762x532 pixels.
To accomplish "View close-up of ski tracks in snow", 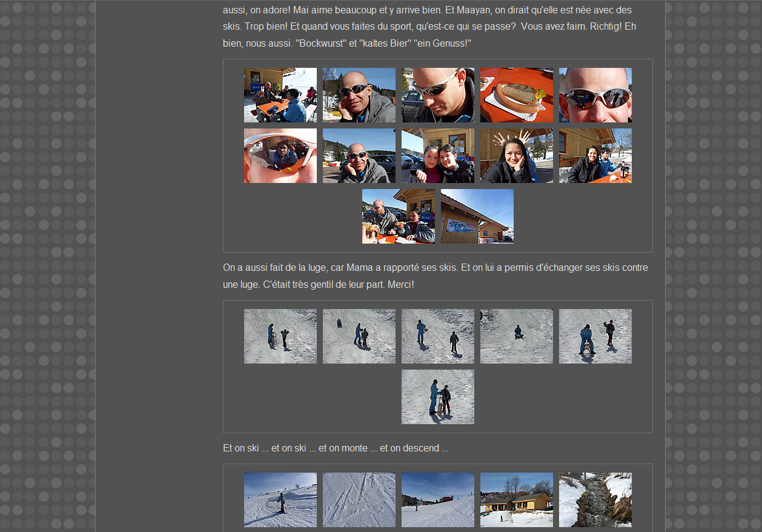I will [359, 500].
